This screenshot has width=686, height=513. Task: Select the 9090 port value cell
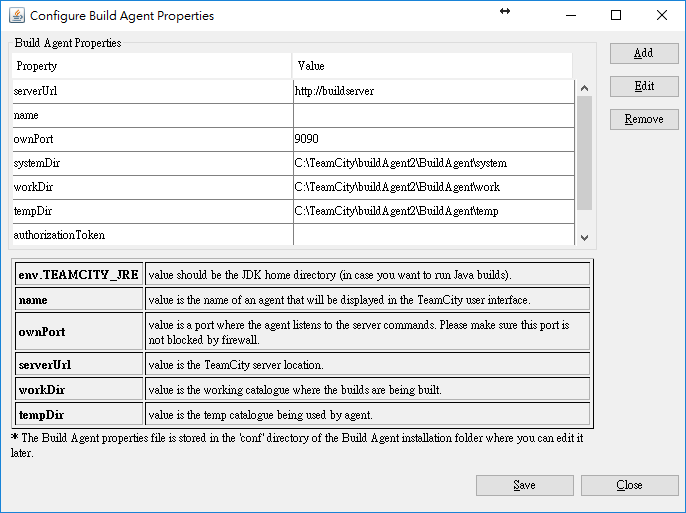(x=434, y=140)
